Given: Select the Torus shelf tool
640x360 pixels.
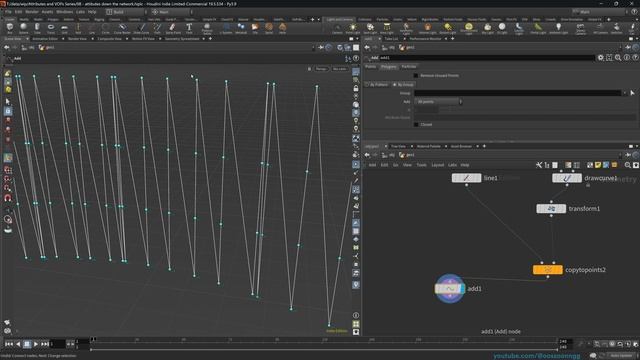Looking at the screenshot, I should [x=51, y=29].
